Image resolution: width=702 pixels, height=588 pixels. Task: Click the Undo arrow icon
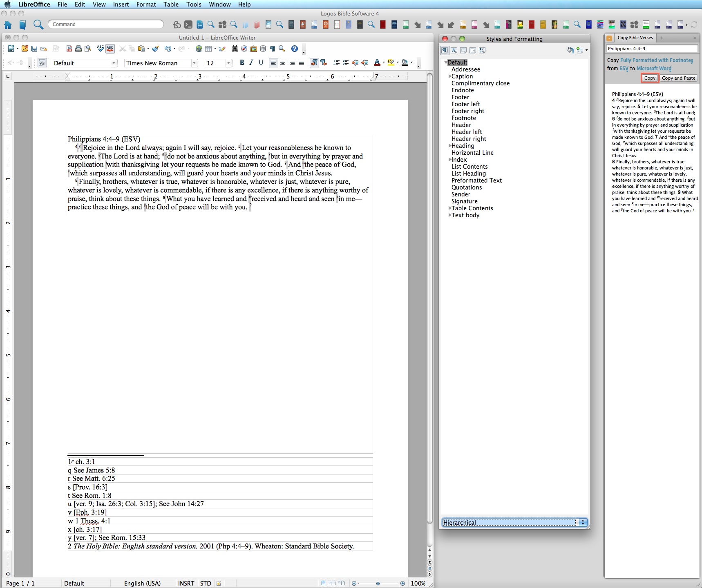[x=168, y=49]
